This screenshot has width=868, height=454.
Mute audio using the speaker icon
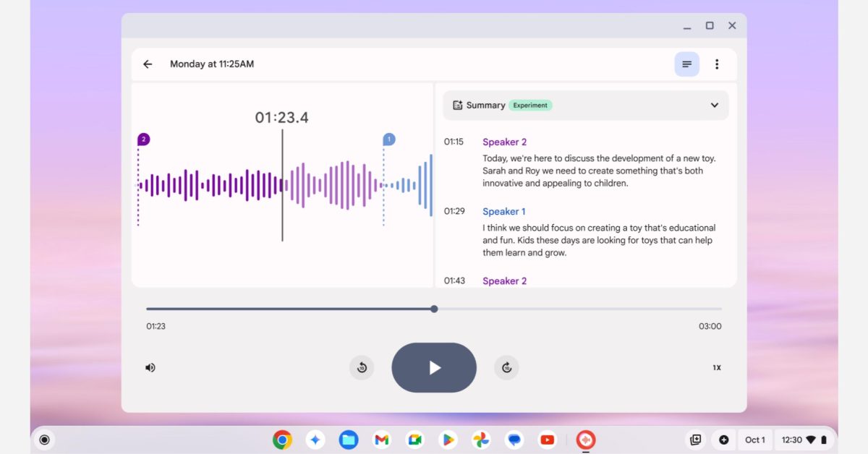click(150, 367)
